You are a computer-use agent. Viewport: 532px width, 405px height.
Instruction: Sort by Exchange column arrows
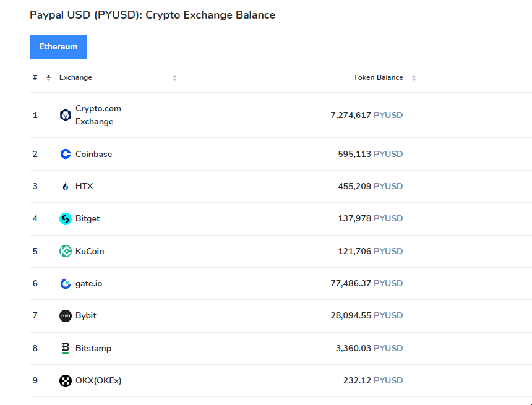pyautogui.click(x=174, y=78)
